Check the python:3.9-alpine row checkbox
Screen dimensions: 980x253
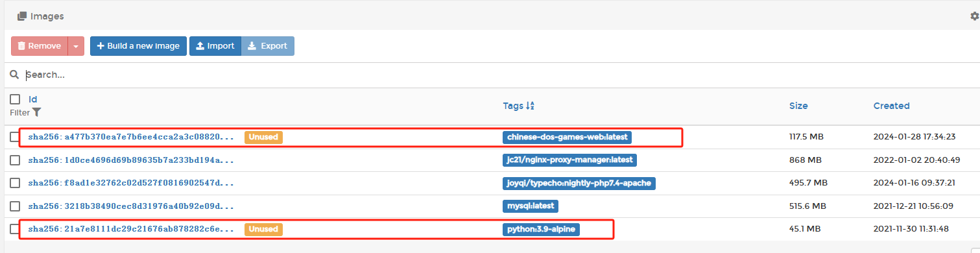point(15,229)
